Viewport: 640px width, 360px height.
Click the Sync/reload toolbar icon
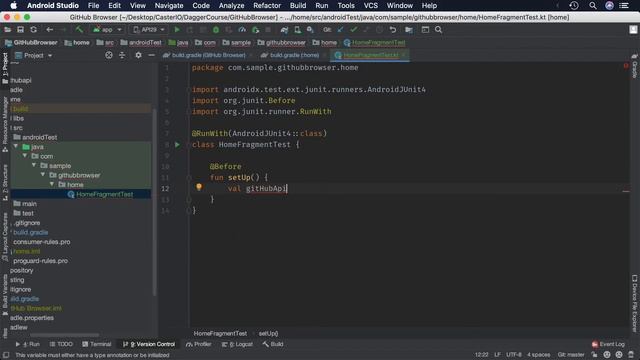point(33,30)
